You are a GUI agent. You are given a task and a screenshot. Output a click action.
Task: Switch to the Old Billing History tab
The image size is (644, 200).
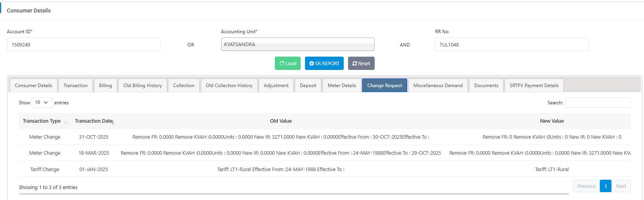point(143,85)
